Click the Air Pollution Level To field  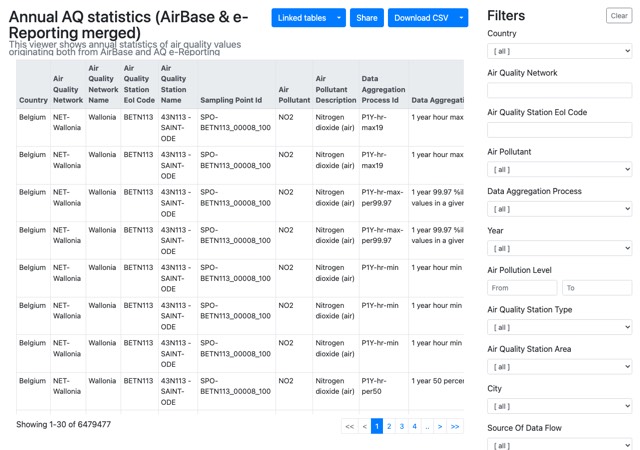597,288
